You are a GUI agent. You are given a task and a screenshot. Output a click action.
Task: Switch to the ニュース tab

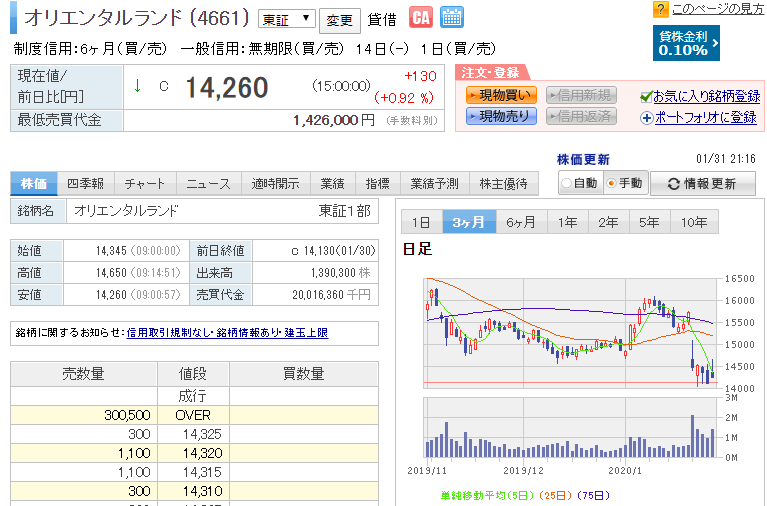208,184
